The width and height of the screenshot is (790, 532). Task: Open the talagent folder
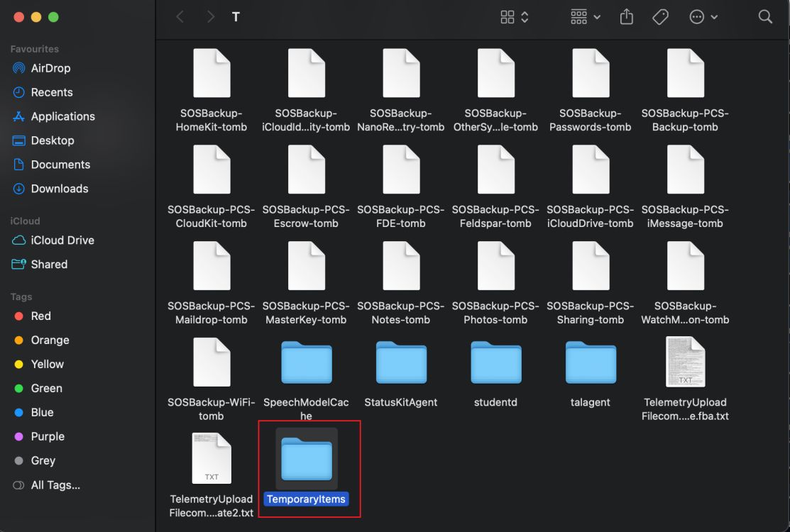coord(590,362)
